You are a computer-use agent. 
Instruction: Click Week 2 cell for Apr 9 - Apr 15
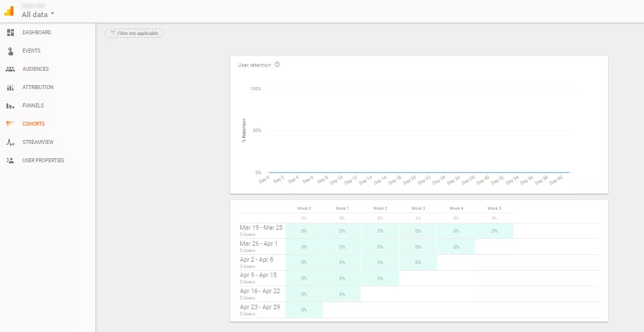380,279
